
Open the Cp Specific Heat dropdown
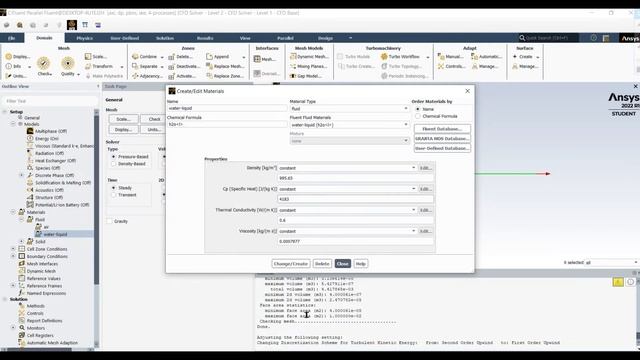click(x=347, y=189)
